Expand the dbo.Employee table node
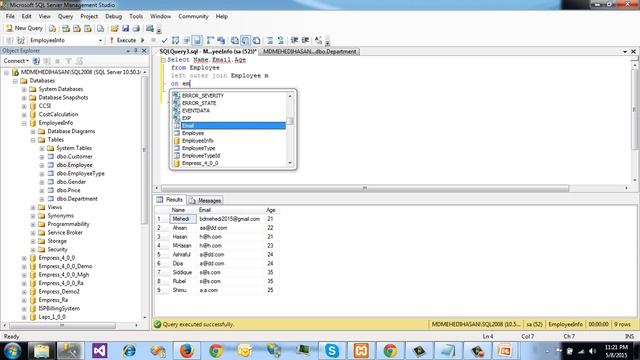 (x=42, y=165)
